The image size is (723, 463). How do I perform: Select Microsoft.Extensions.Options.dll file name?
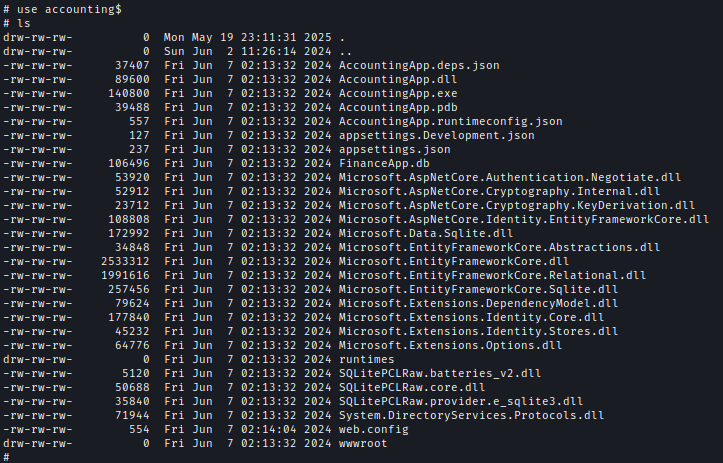click(x=450, y=345)
